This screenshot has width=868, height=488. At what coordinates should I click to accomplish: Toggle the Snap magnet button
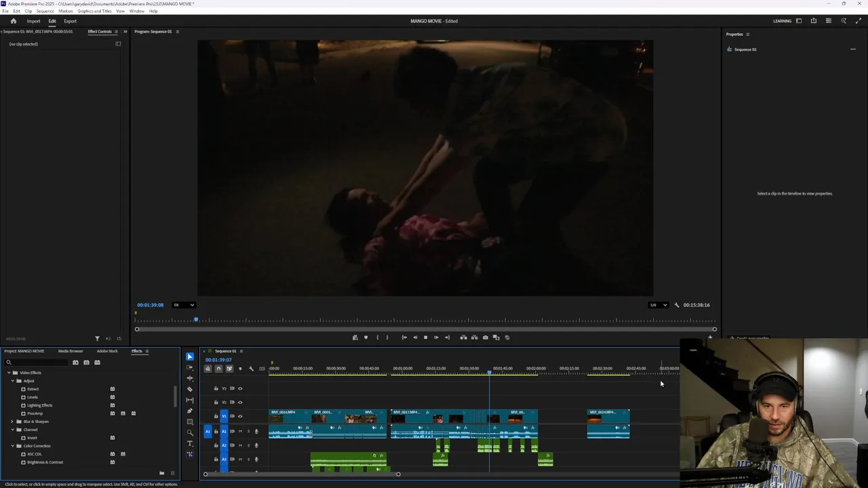point(218,369)
